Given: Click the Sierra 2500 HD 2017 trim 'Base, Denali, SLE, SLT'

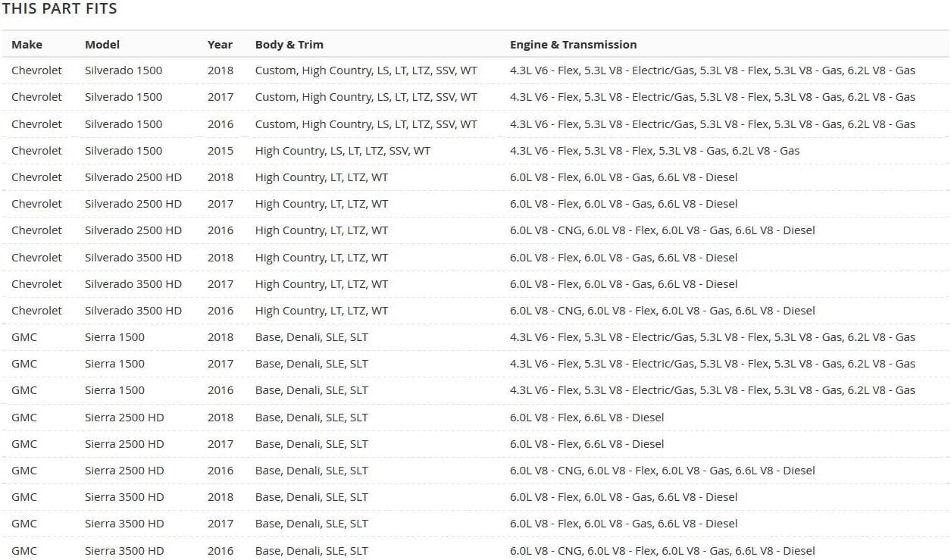Looking at the screenshot, I should click(311, 444).
